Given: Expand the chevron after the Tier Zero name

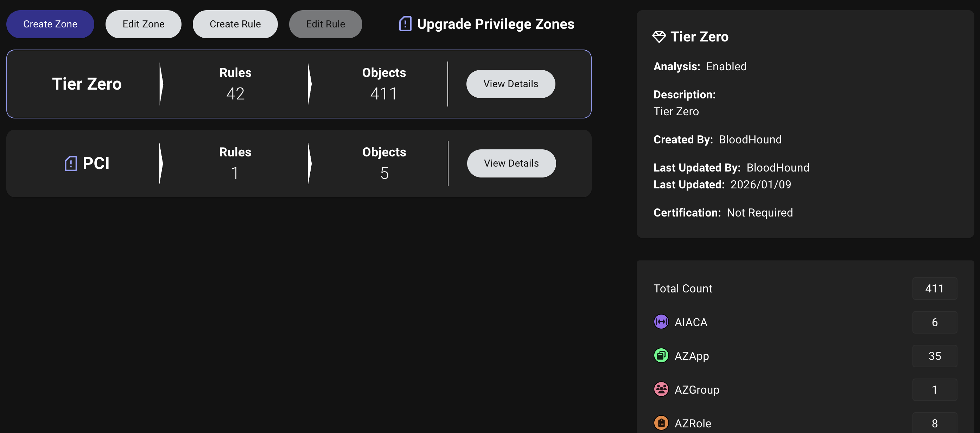Looking at the screenshot, I should [x=161, y=84].
